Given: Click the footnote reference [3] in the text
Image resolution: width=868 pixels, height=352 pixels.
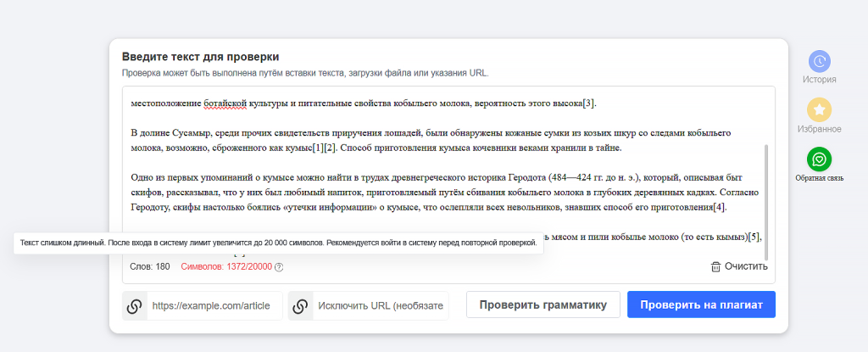Looking at the screenshot, I should (x=589, y=103).
